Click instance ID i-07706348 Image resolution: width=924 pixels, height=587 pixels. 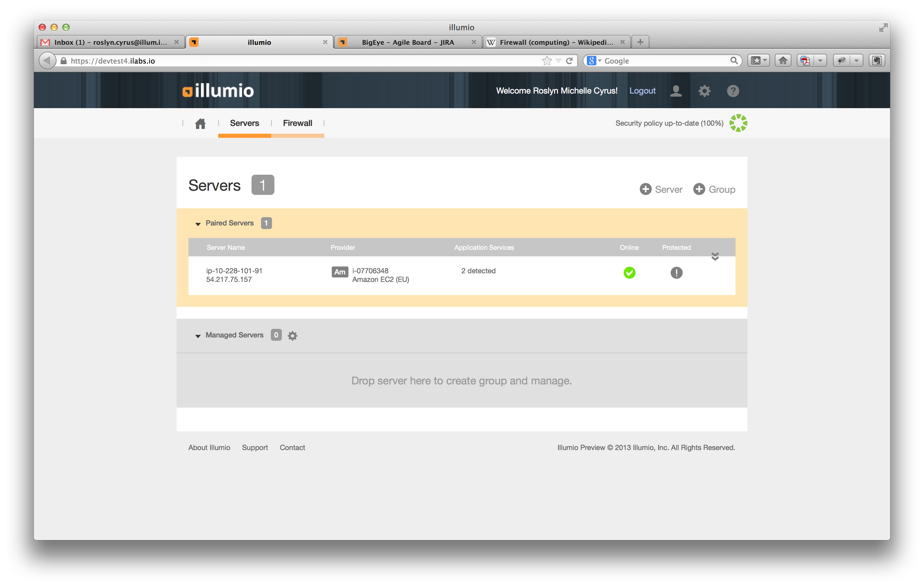[370, 271]
